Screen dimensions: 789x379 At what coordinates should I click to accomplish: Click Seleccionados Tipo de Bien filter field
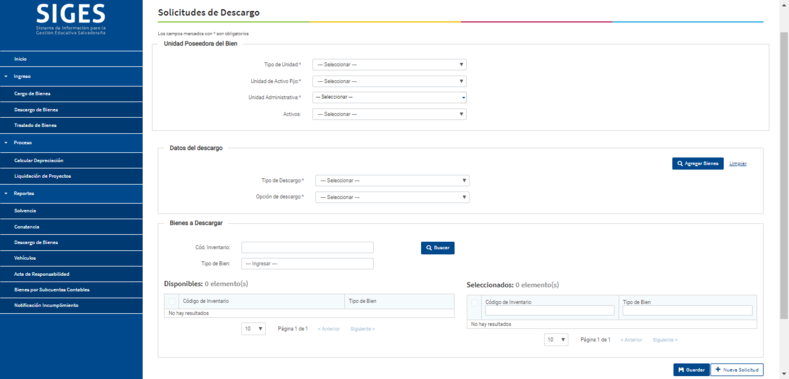[687, 311]
